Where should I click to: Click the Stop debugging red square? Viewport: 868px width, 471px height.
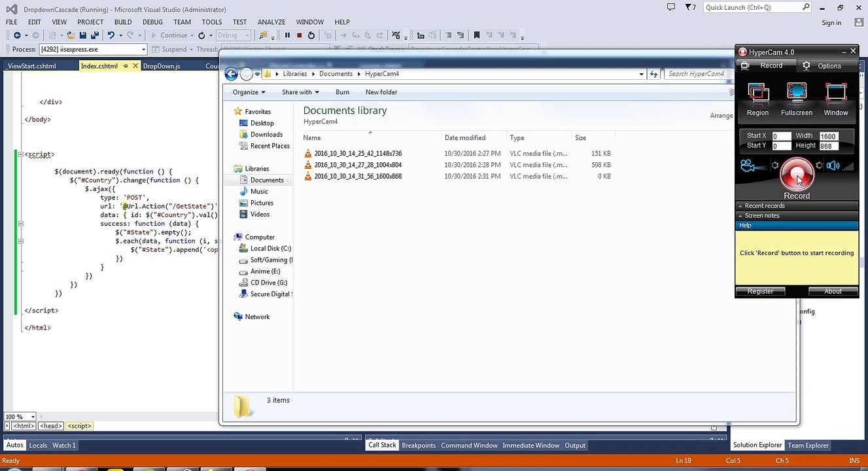[x=299, y=35]
